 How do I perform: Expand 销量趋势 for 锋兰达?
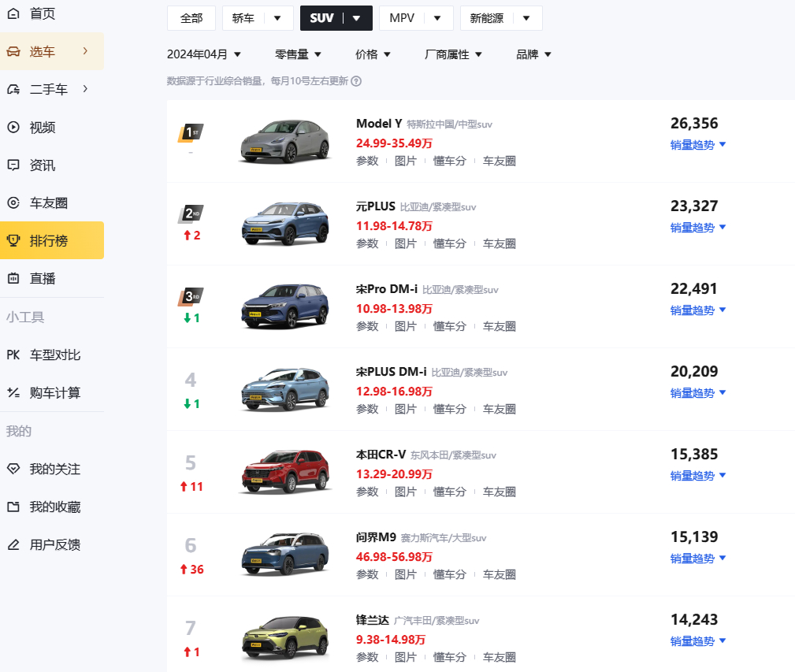(x=697, y=640)
